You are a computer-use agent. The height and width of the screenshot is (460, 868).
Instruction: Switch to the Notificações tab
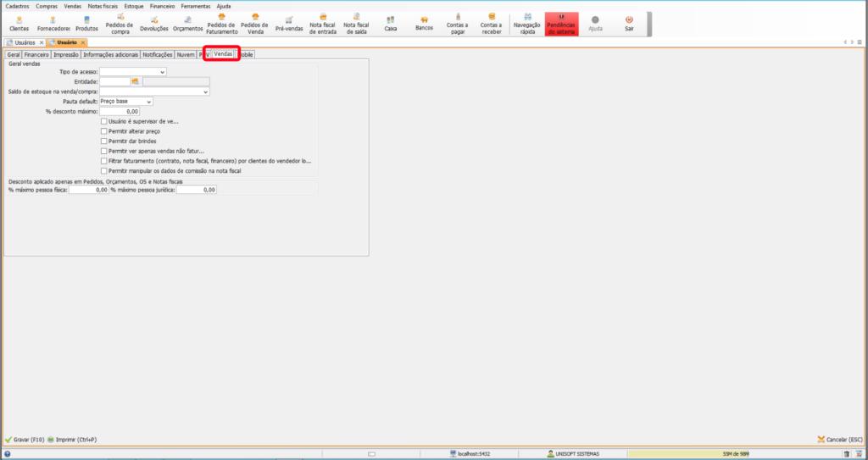tap(157, 54)
